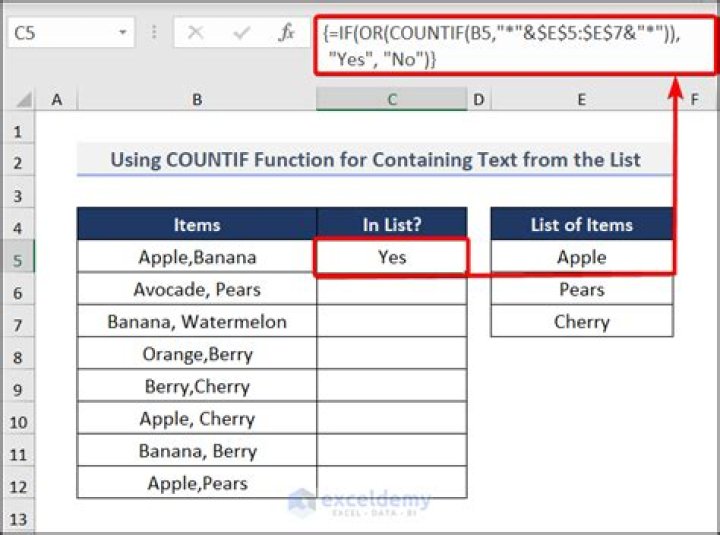Select cell "Banana, Berry"

[x=197, y=451]
